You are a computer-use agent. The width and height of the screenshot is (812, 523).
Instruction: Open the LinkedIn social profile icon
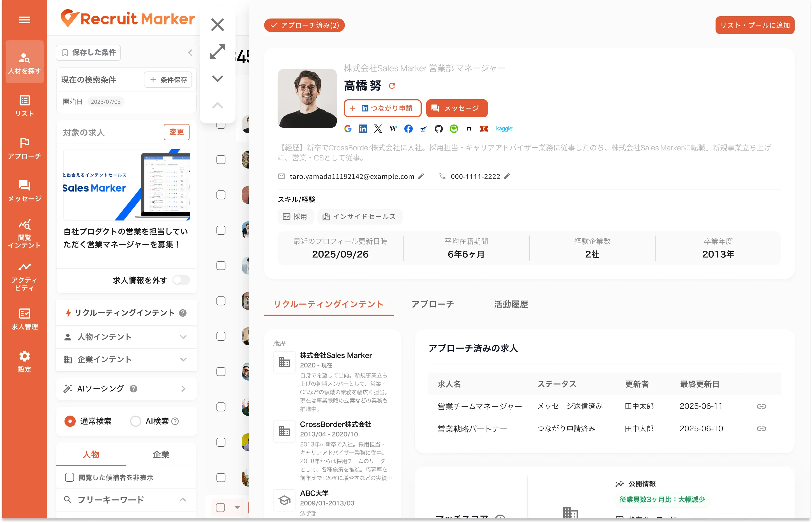click(x=363, y=129)
